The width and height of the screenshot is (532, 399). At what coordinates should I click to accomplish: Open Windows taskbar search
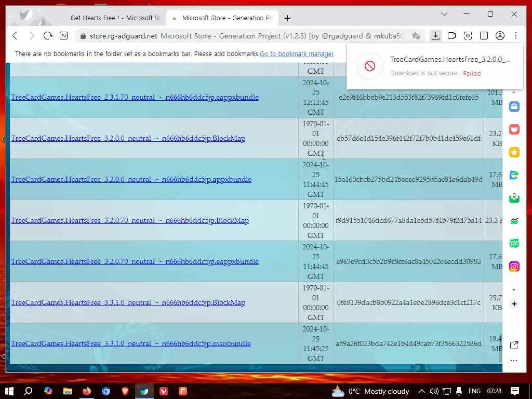[x=29, y=391]
